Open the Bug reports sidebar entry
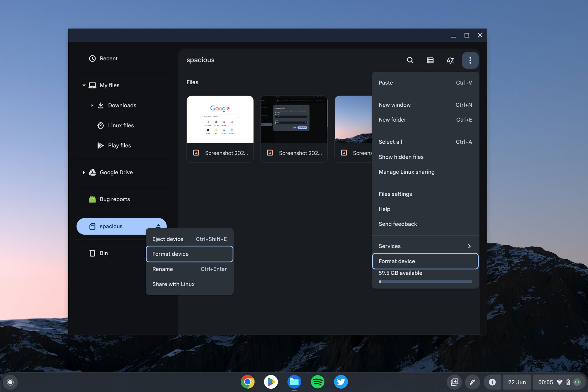Screen dimensions: 588x392 (x=121, y=199)
